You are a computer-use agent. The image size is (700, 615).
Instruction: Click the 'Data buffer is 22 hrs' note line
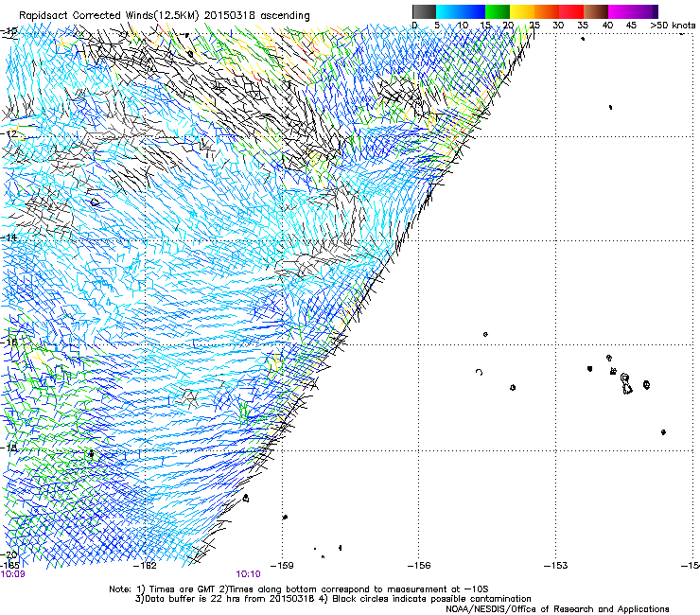click(x=333, y=599)
